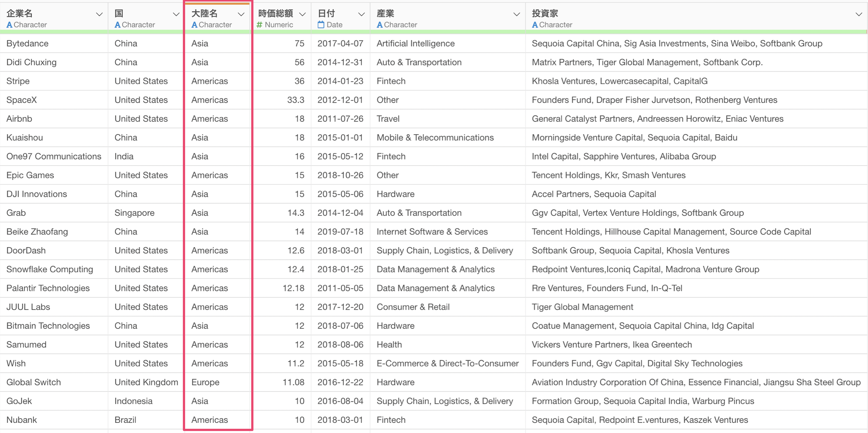Select the Europe continent cell
Screen dimensions: 868x433
[x=218, y=383]
